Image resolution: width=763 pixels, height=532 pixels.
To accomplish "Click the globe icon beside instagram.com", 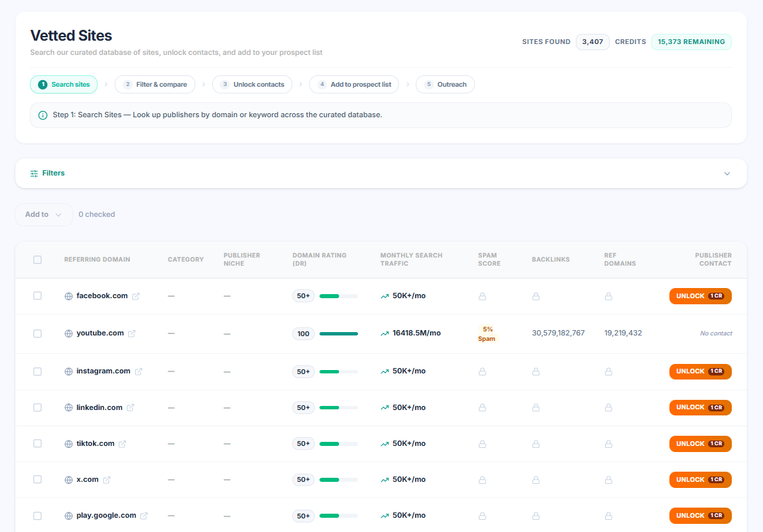I will tap(69, 371).
